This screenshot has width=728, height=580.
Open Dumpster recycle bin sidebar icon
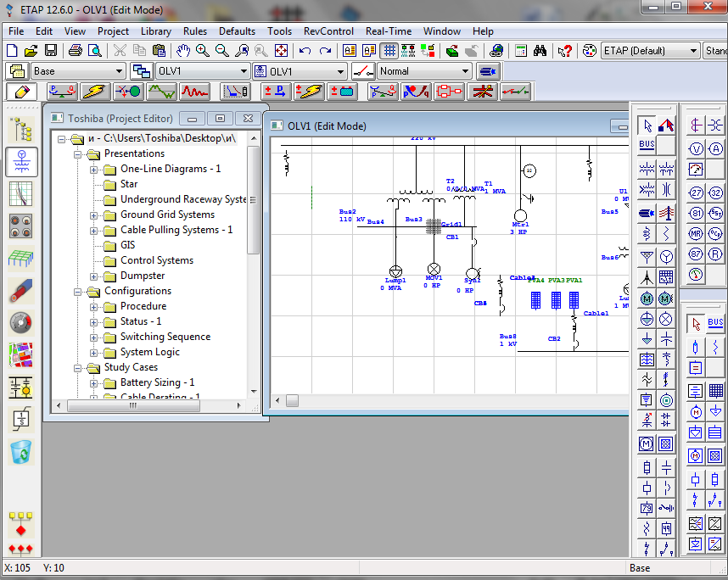point(21,451)
